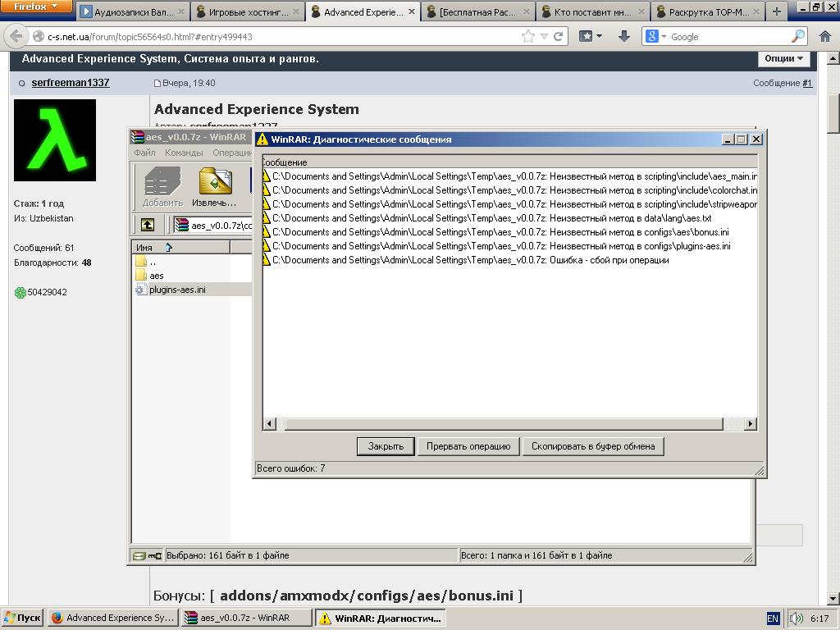Select warning row for colorchat include file
The image size is (840, 630).
click(x=509, y=190)
